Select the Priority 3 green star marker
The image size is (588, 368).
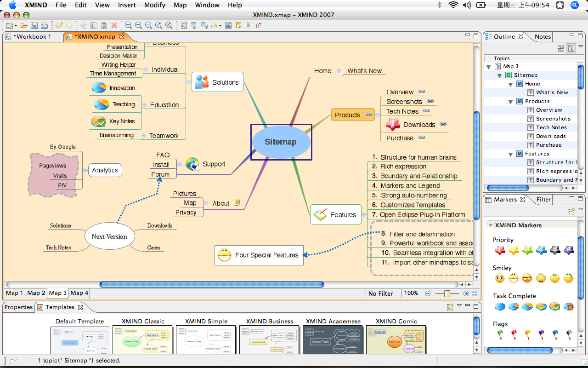[527, 250]
